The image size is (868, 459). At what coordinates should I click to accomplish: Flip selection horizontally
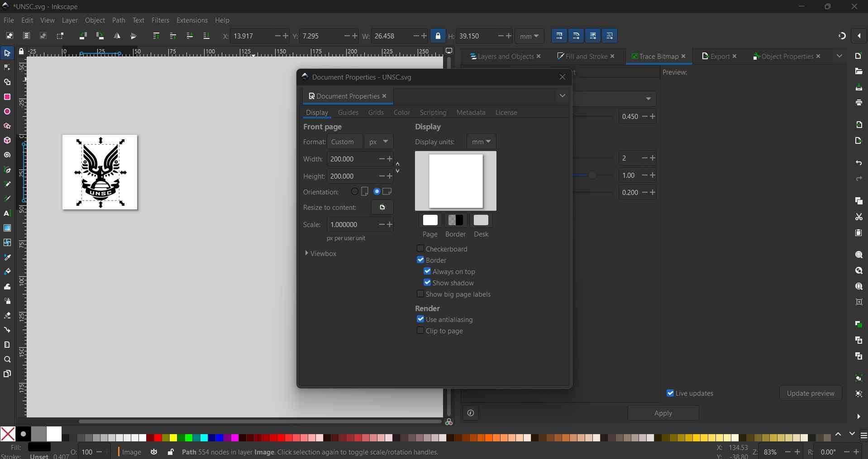(117, 36)
